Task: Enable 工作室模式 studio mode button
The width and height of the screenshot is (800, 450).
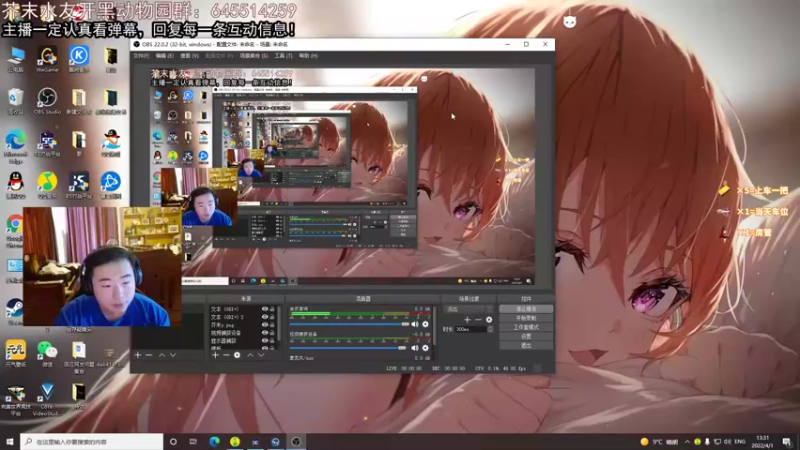Action: coord(526,328)
